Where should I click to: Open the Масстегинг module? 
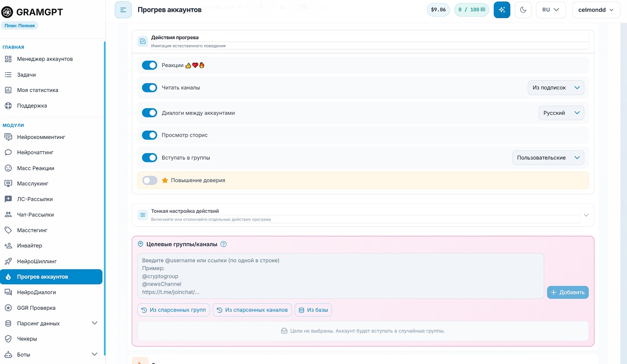click(x=51, y=230)
